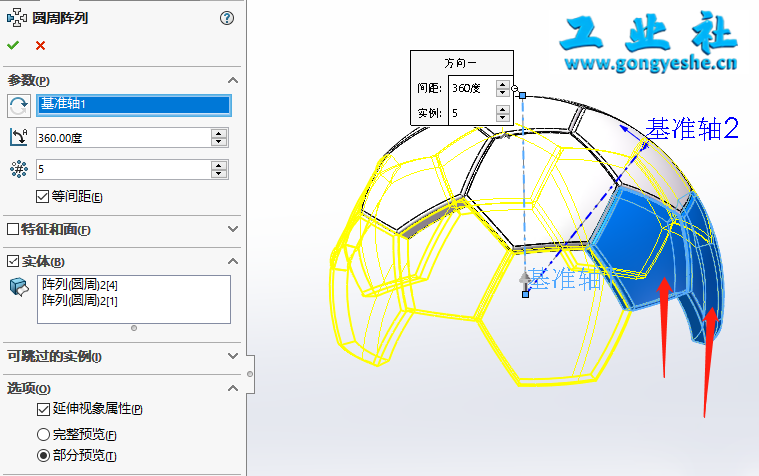Click the 选项 section header label
The image size is (759, 476).
click(29, 388)
